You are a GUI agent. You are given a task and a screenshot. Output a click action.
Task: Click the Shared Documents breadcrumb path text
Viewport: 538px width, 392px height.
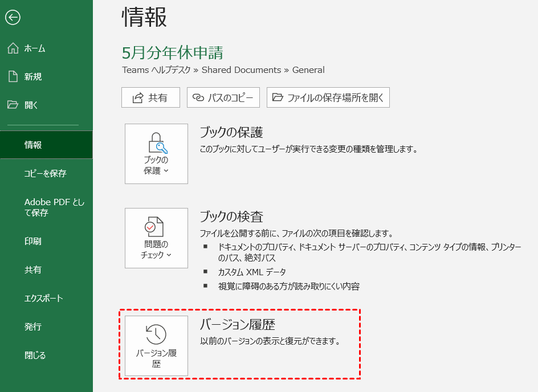(x=241, y=70)
